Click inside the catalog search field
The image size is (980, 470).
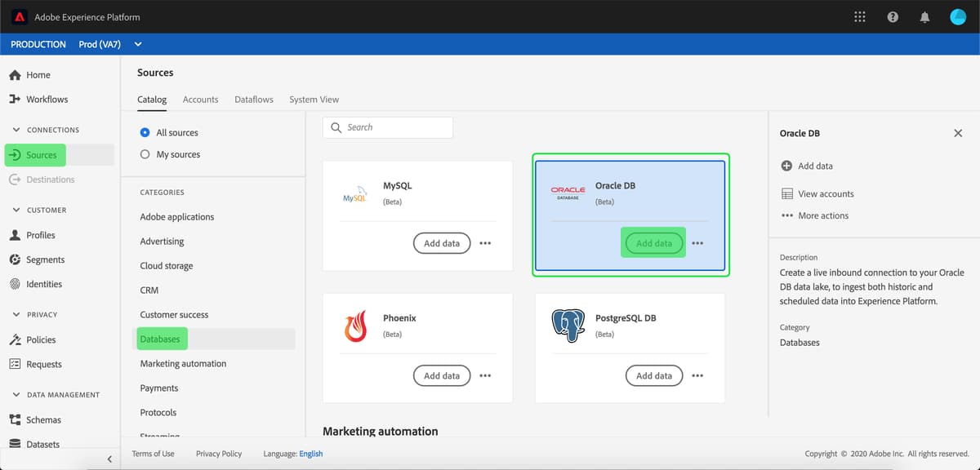click(x=392, y=127)
